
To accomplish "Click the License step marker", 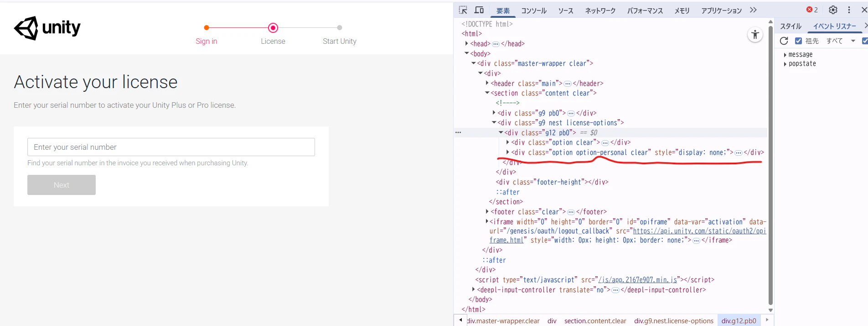I will tap(273, 28).
